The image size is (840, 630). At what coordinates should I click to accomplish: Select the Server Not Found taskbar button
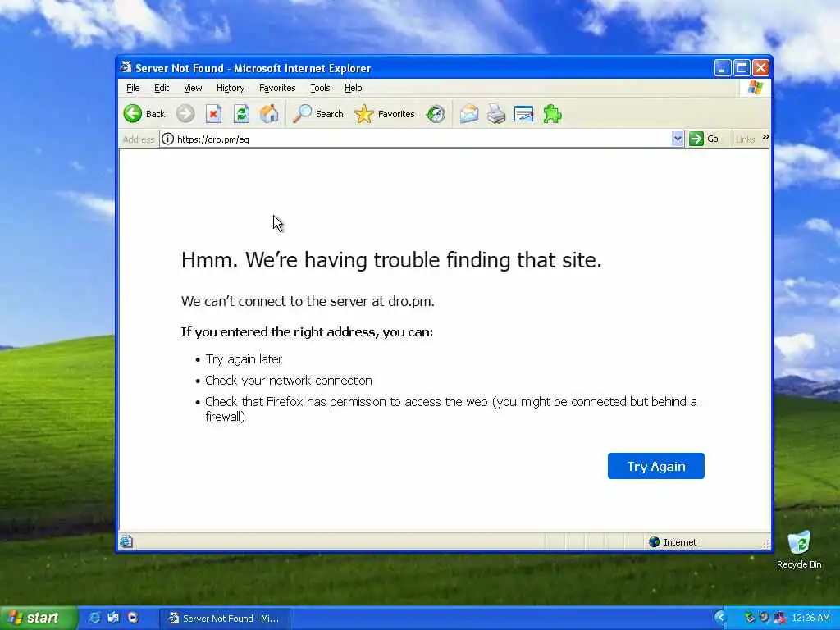pyautogui.click(x=225, y=619)
